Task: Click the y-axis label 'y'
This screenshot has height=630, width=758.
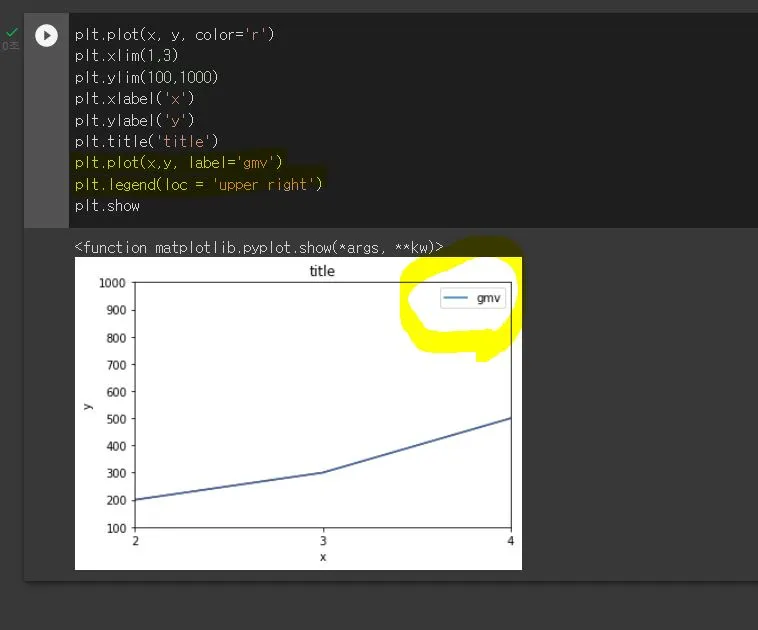Action: pos(88,406)
